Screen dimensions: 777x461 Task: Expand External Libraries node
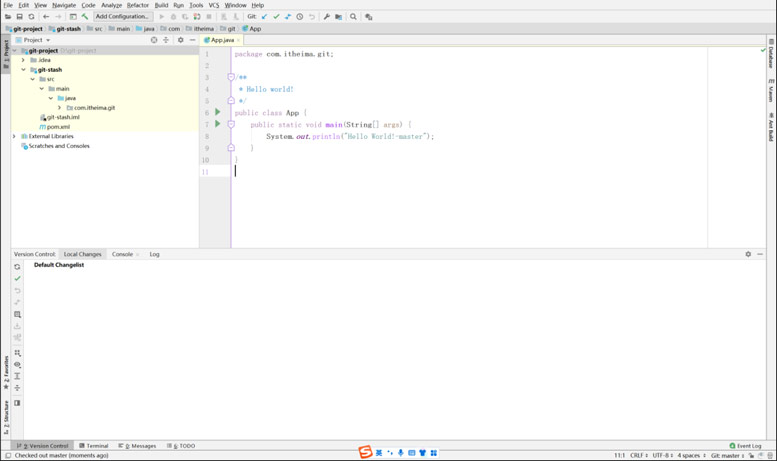click(x=14, y=136)
